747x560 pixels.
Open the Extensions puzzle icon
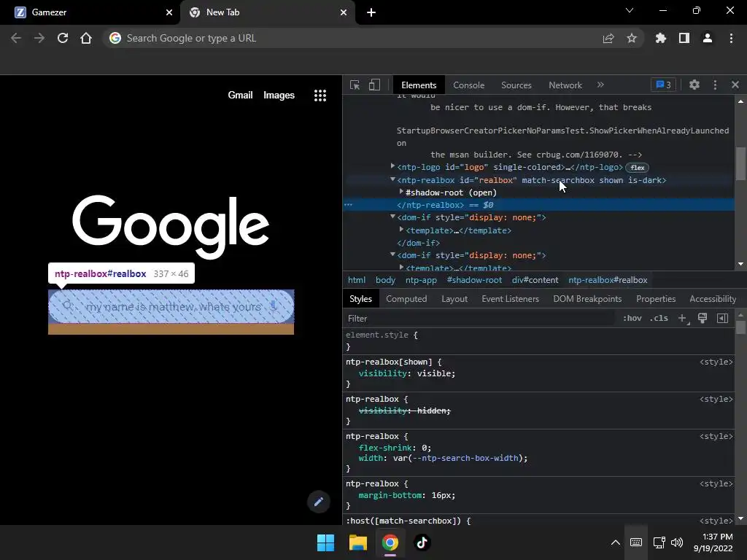pos(661,38)
